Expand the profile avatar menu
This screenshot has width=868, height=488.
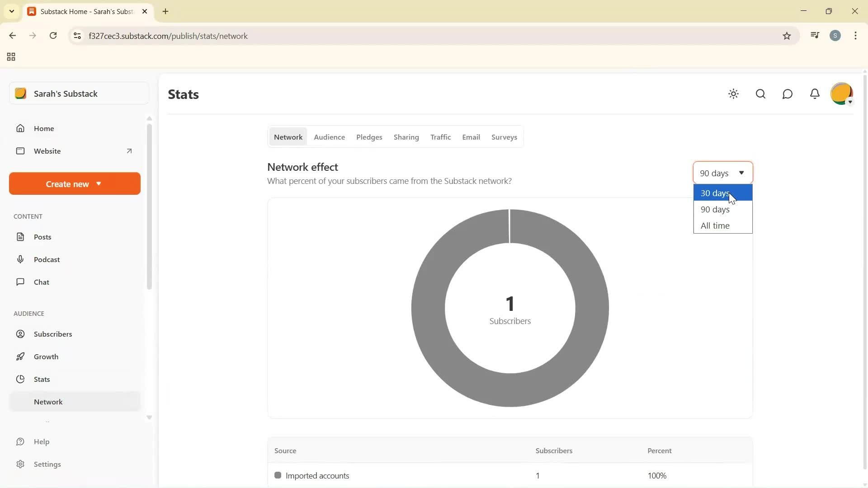click(842, 94)
